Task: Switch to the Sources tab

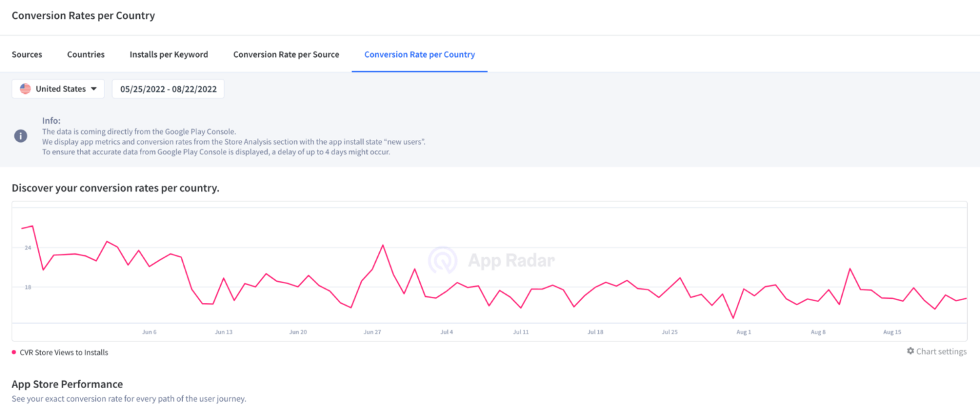Action: [x=27, y=54]
